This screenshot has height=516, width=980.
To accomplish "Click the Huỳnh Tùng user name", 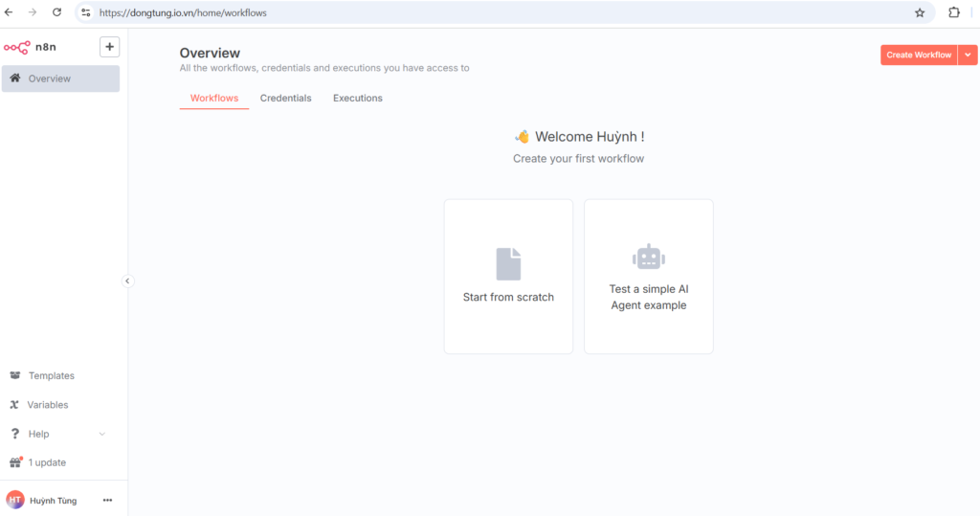I will (x=54, y=501).
